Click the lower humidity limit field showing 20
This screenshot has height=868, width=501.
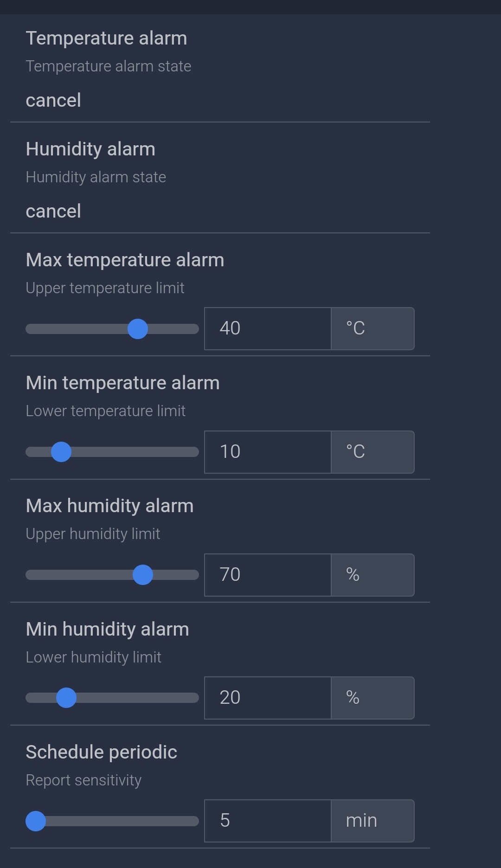[268, 698]
